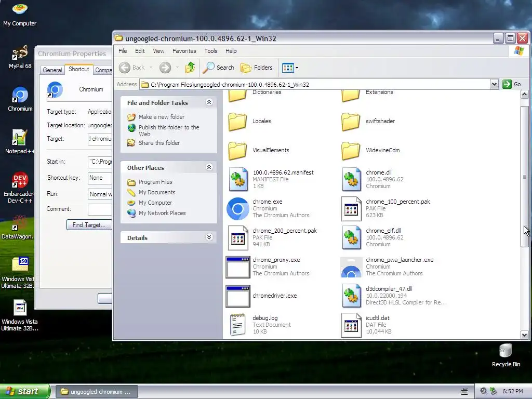
Task: Click the Address bar path field
Action: coord(314,85)
